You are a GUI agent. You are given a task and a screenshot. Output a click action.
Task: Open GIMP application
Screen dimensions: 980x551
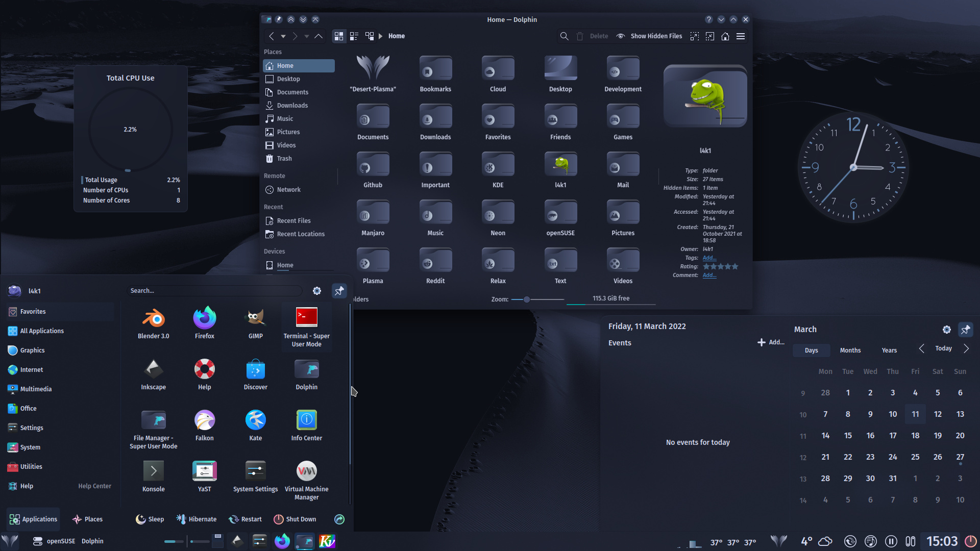pos(255,323)
